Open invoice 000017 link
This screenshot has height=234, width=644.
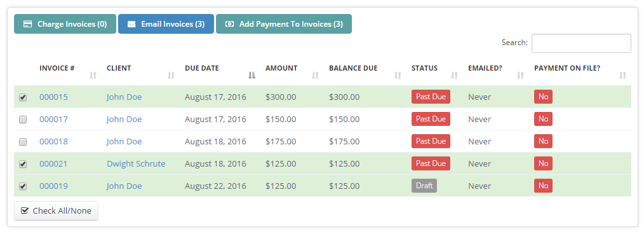tap(54, 120)
